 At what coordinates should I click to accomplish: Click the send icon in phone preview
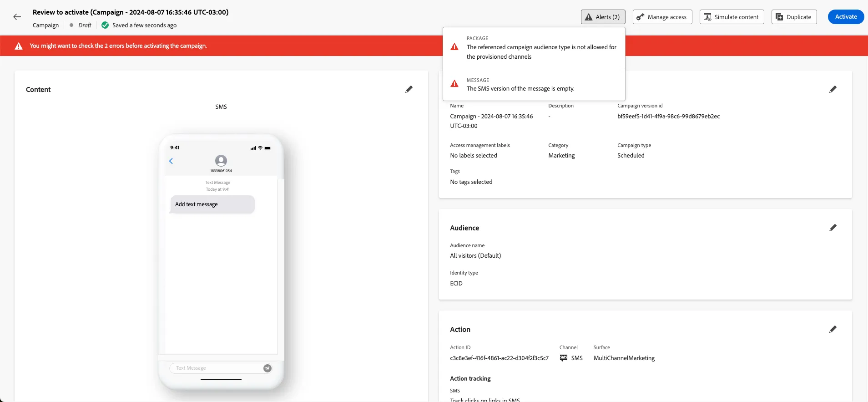coord(267,368)
